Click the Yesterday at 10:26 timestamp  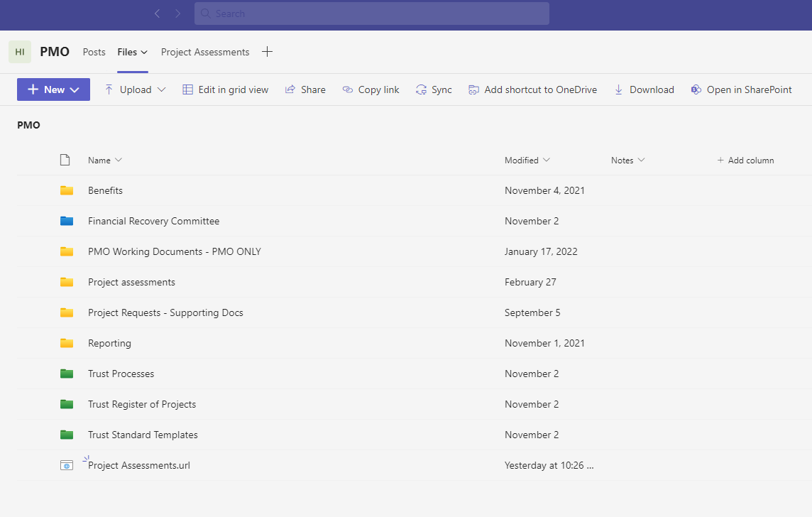click(549, 465)
